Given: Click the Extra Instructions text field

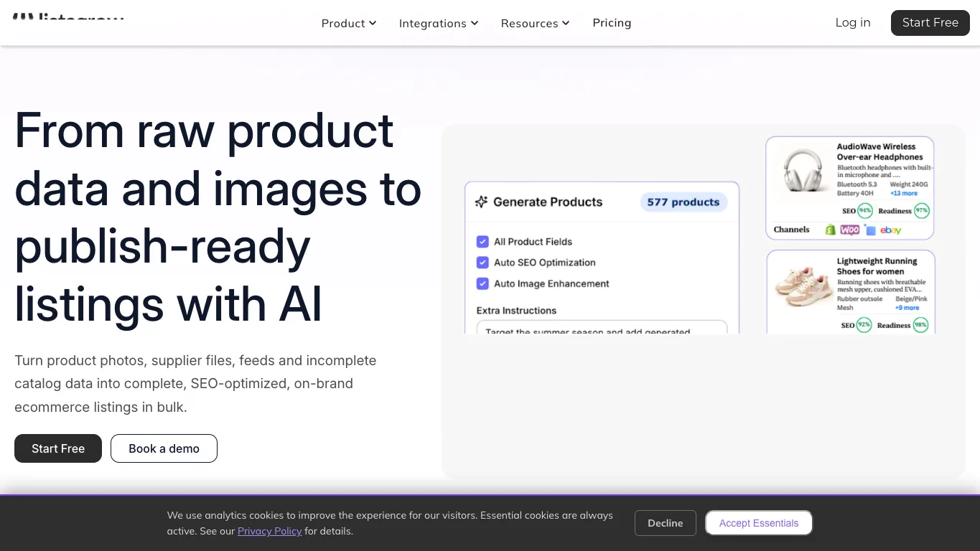Looking at the screenshot, I should click(602, 327).
